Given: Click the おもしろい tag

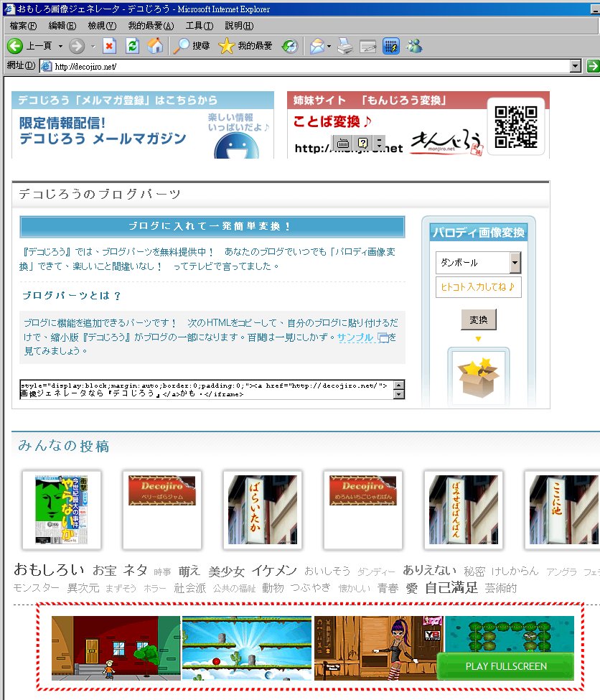Looking at the screenshot, I should pos(49,569).
